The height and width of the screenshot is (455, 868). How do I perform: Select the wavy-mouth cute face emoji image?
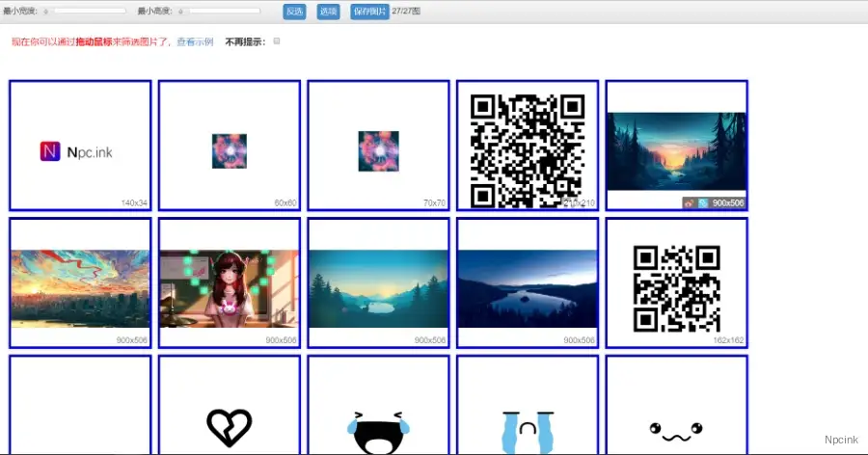[x=676, y=429]
